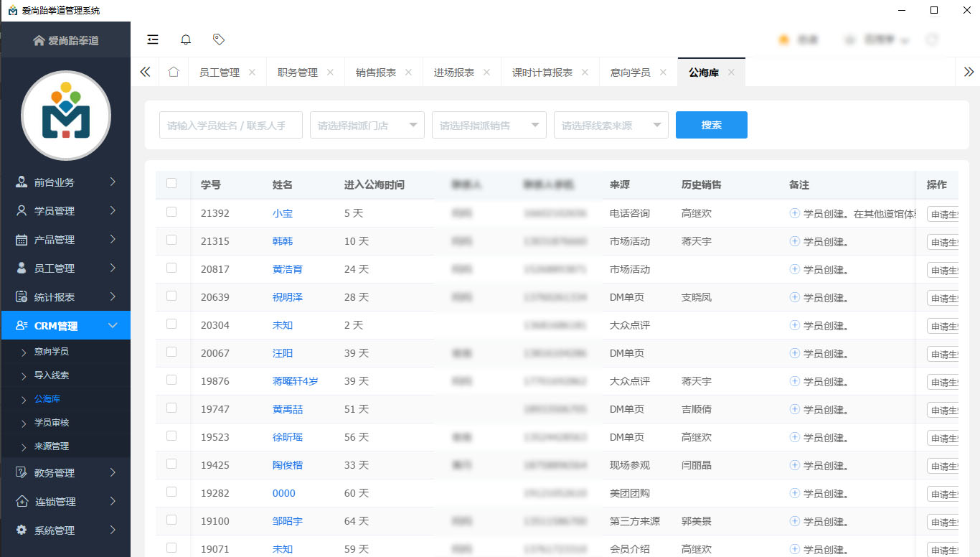Click the 系统管理 gear icon
Screen dimensions: 980x557
pos(22,530)
